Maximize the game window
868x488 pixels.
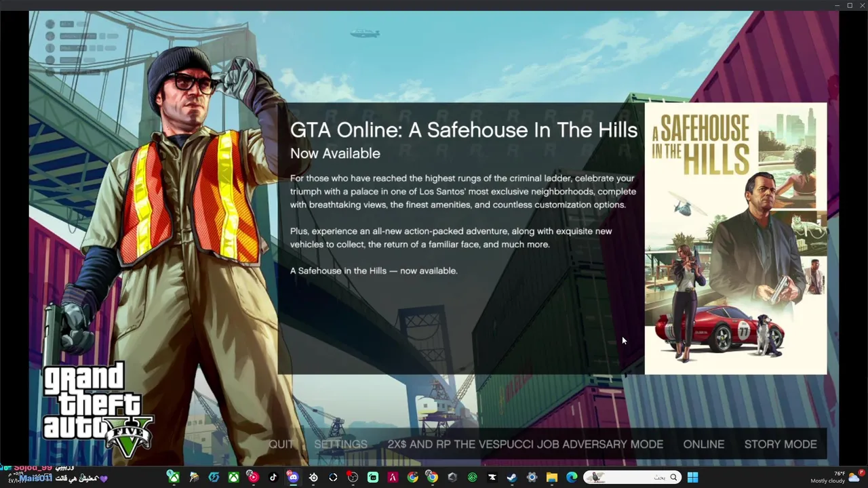(850, 5)
